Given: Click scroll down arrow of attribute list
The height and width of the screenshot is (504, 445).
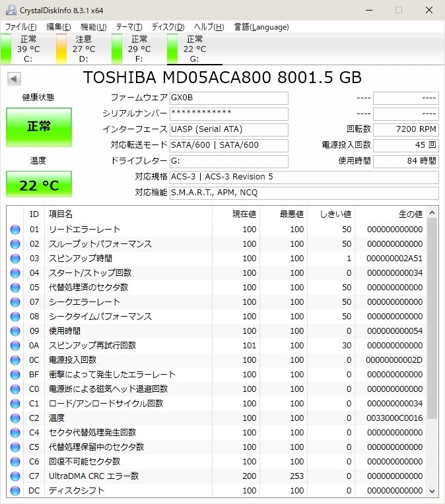Looking at the screenshot, I should [x=432, y=491].
